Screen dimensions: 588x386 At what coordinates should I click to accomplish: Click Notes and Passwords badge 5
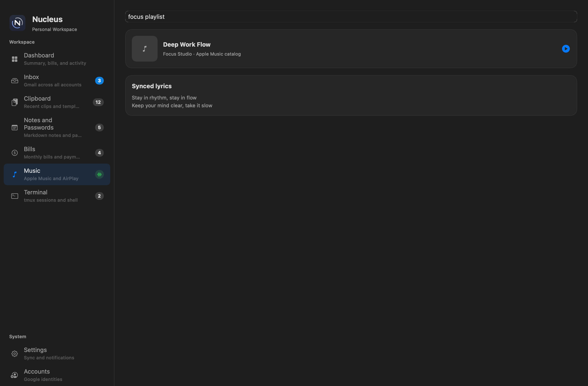click(x=99, y=128)
